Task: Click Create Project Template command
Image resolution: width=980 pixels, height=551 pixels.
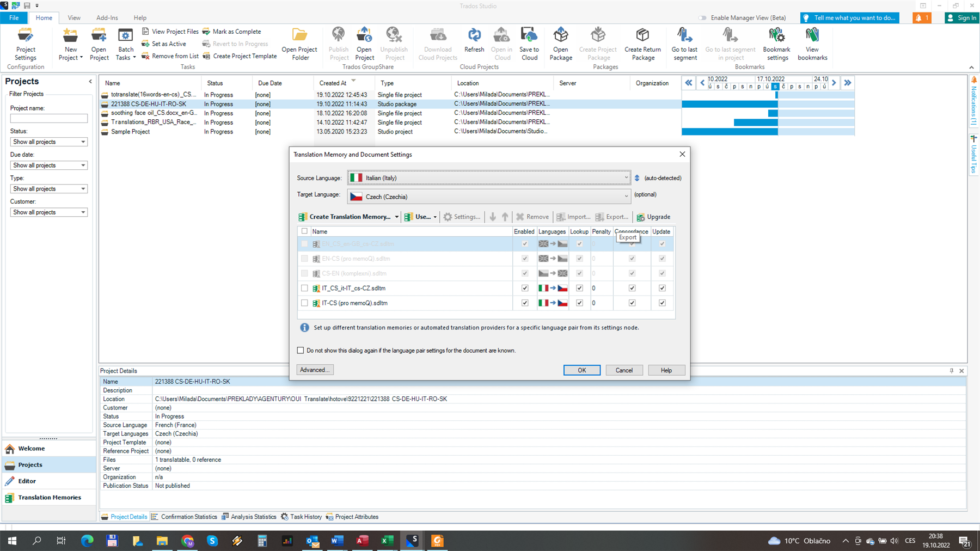Action: click(x=240, y=56)
